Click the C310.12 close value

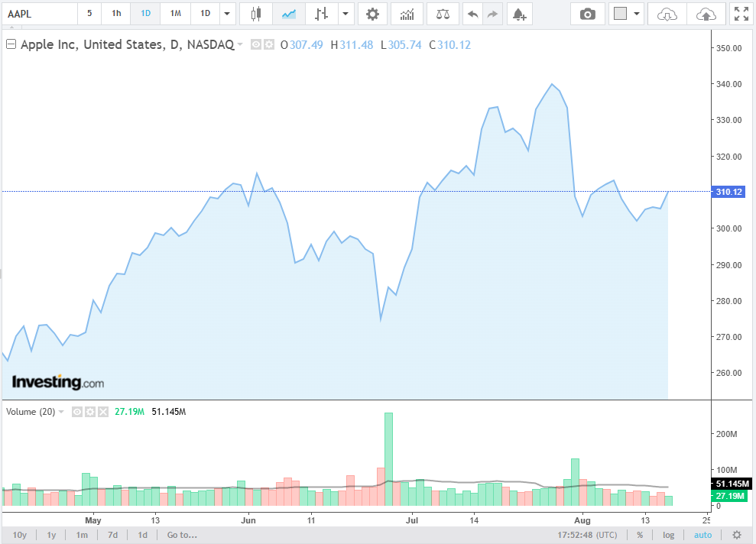[x=449, y=45]
